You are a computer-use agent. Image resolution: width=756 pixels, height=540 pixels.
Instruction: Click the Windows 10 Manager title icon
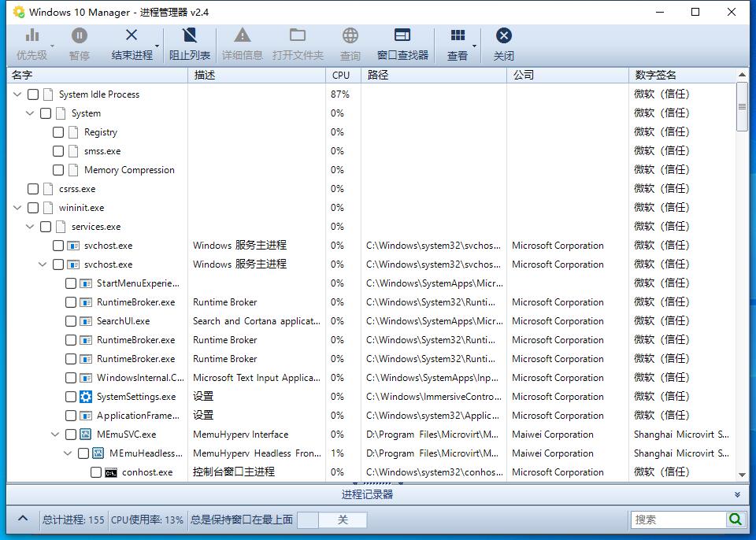[x=18, y=12]
